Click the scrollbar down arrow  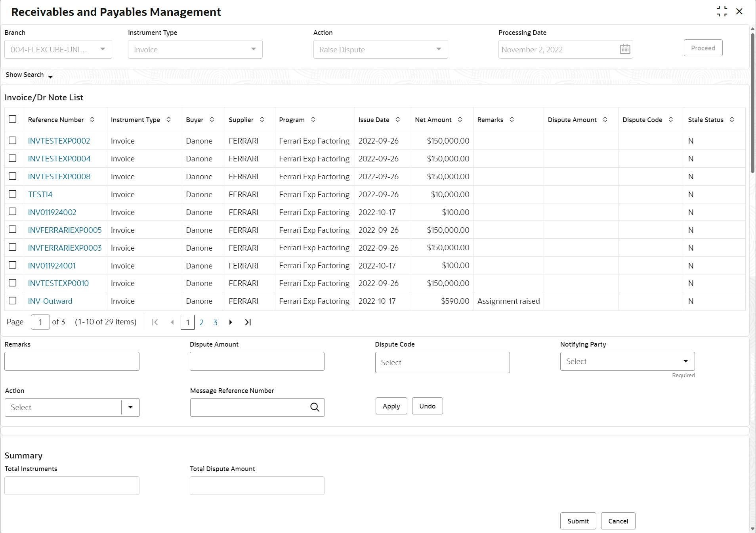pos(752,529)
